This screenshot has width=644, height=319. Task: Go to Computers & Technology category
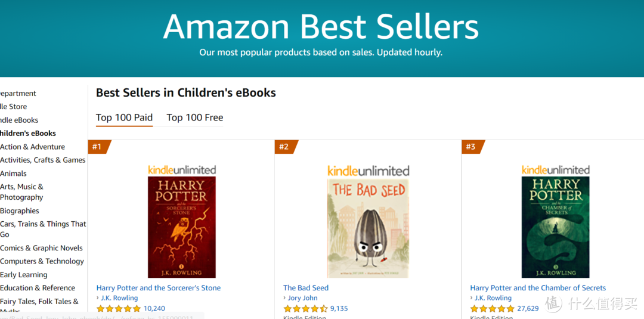click(x=42, y=261)
